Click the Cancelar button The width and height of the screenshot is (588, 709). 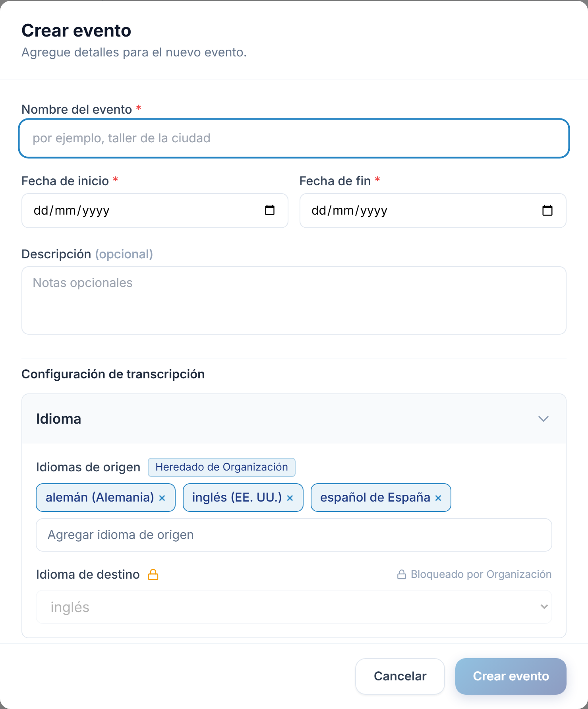coord(400,676)
